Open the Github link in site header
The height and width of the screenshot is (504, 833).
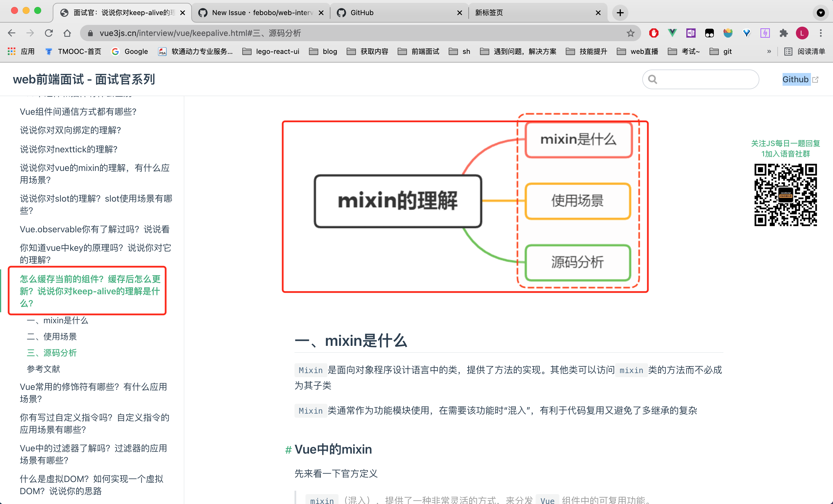point(796,79)
